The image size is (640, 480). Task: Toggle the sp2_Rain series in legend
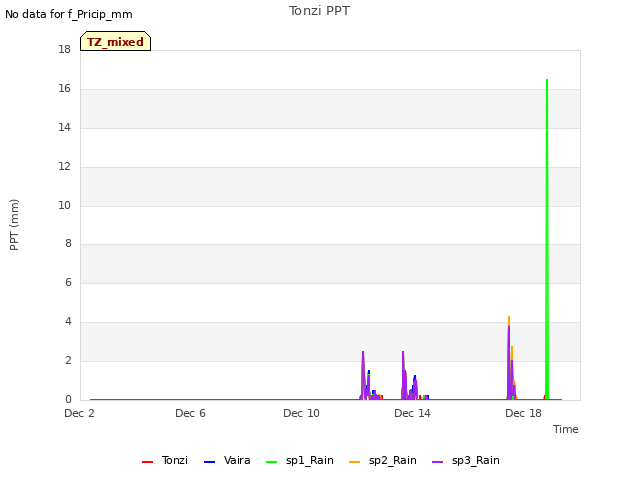[x=383, y=460]
